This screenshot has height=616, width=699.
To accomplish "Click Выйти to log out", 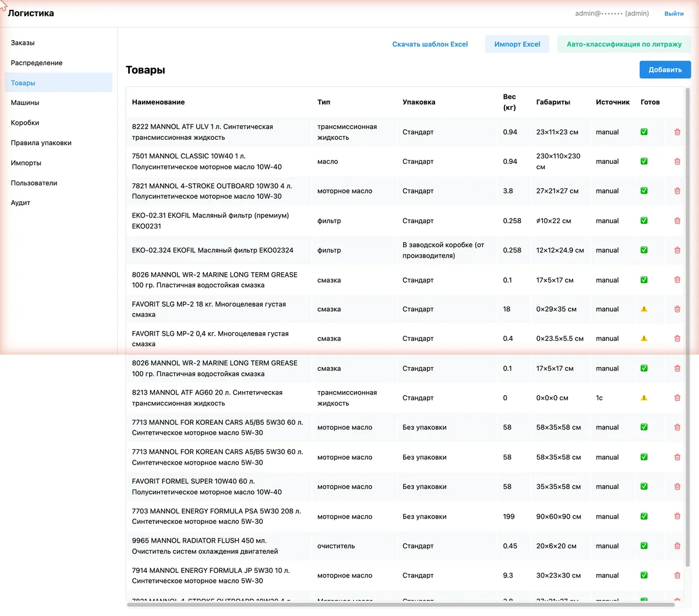I will [x=674, y=13].
